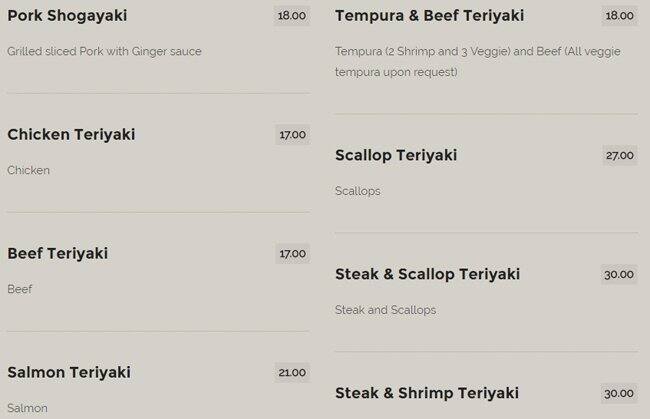Screen dimensions: 650x419
Task: Click the Steak & Scallop Teriyaki price badge
Action: coord(619,274)
